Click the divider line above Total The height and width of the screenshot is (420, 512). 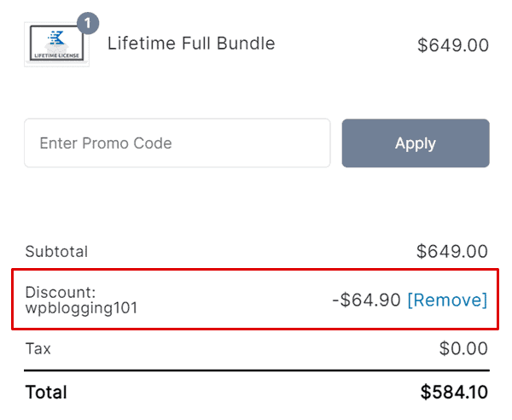(x=257, y=370)
